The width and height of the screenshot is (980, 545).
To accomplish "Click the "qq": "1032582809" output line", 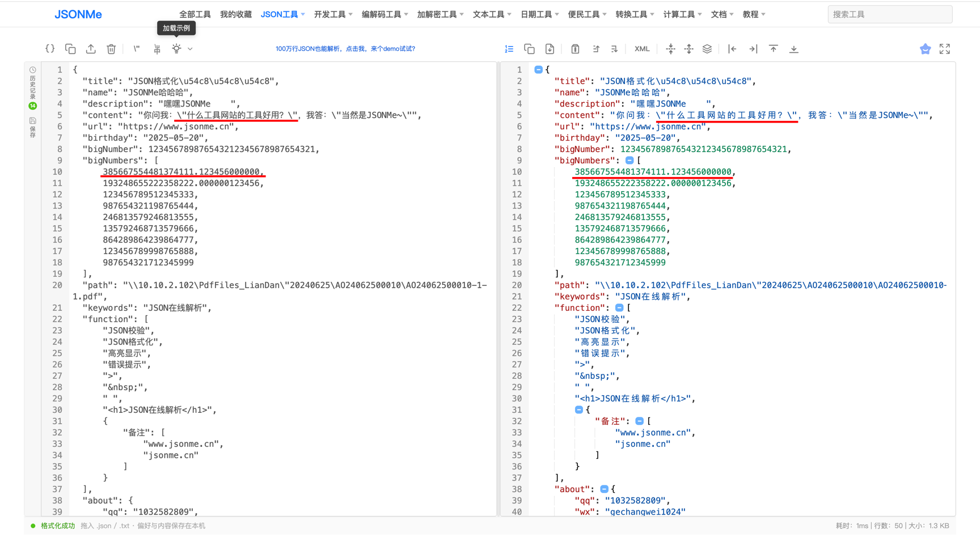I will point(622,500).
